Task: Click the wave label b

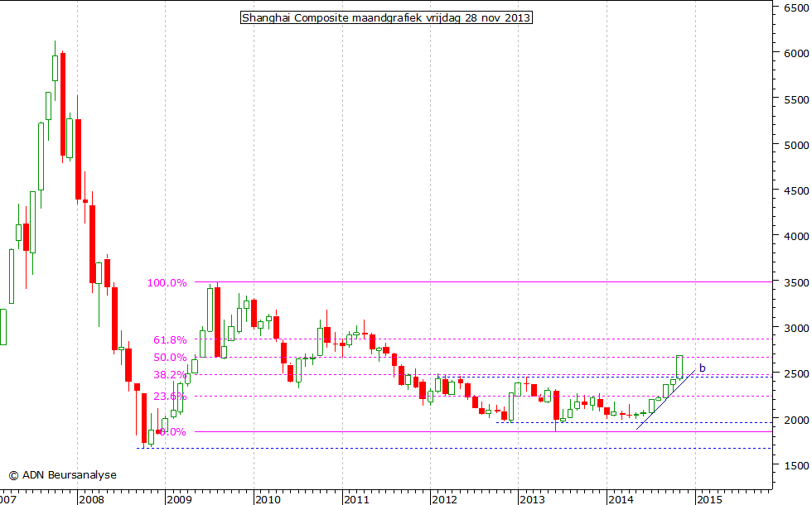Action: point(703,368)
